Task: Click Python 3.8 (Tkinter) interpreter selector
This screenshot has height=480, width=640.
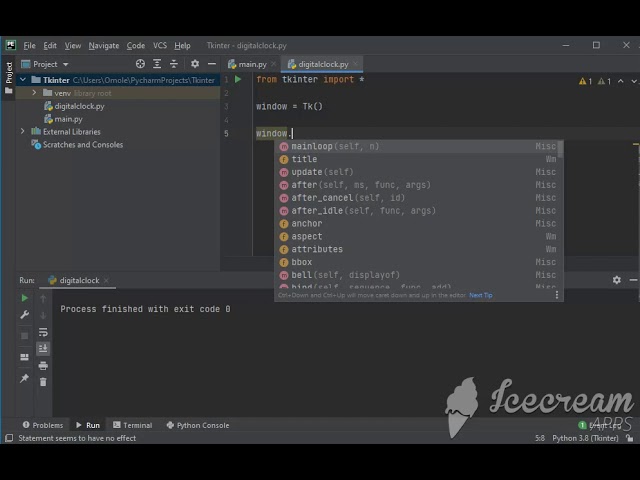Action: (585, 438)
